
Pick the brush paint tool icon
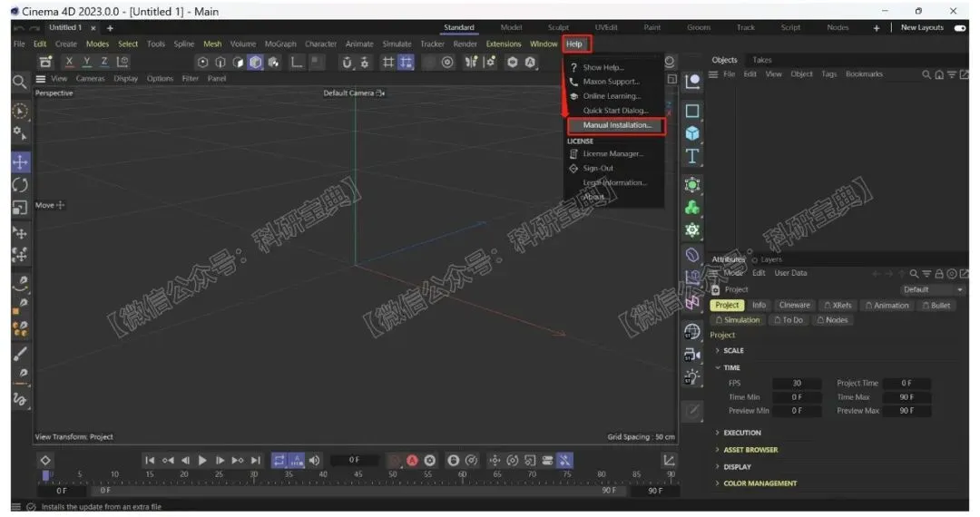tap(20, 354)
